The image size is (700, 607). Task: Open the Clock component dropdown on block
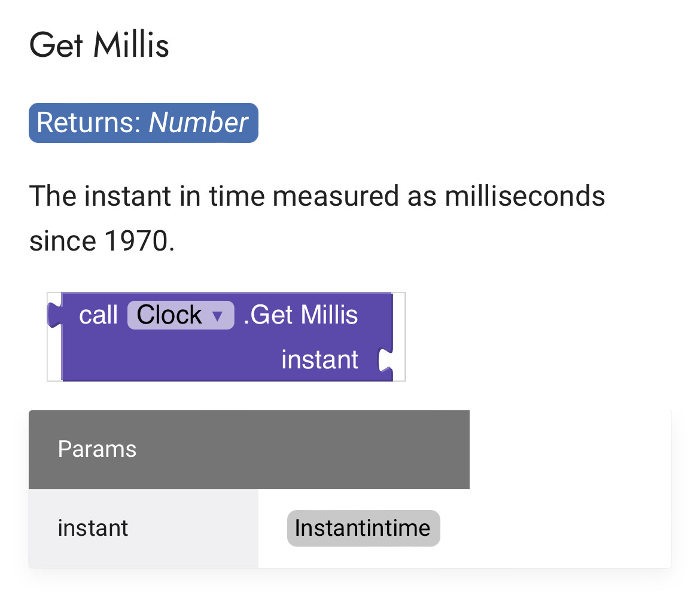tap(180, 315)
